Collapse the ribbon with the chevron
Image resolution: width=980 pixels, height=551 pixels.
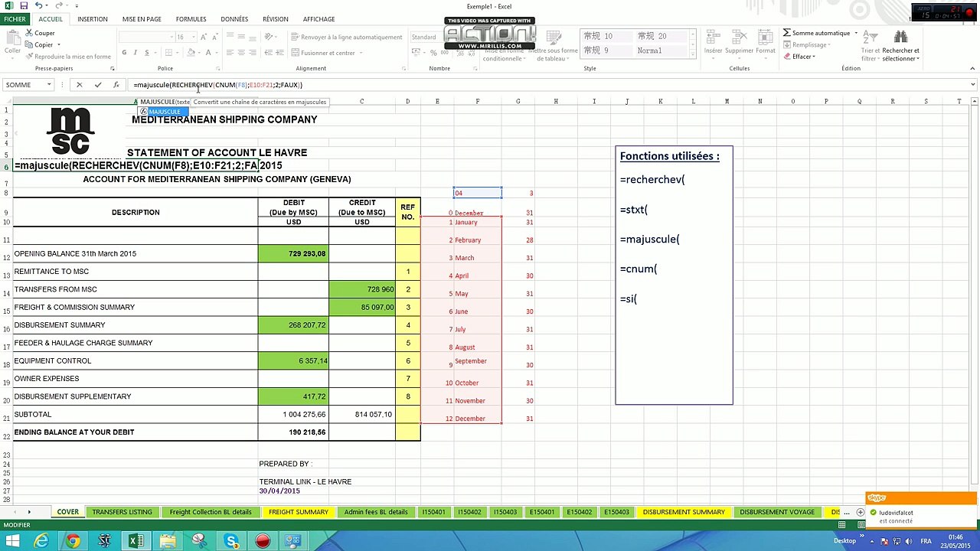[973, 68]
